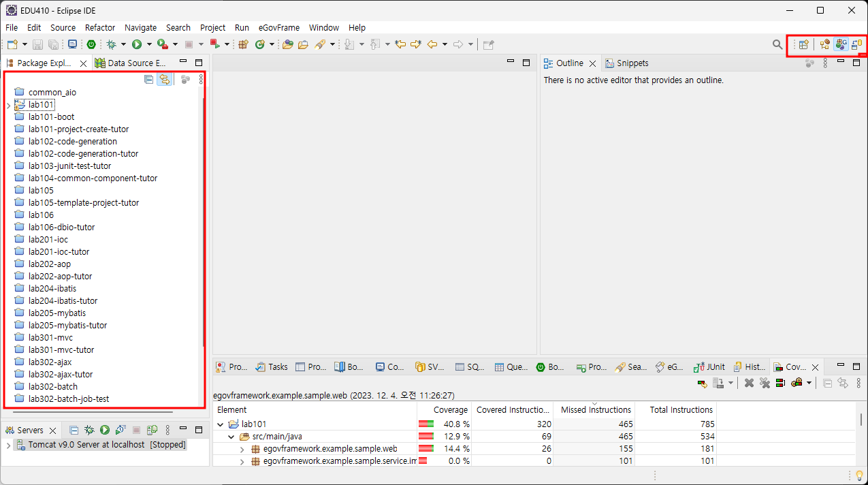868x485 pixels.
Task: Close the Package Explorer tab
Action: click(x=83, y=63)
